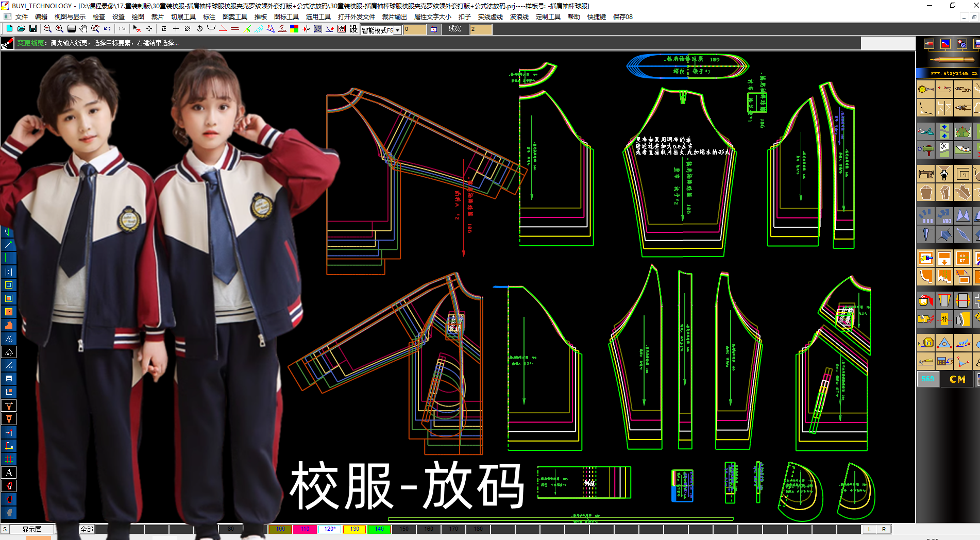Select the green 140 size swatch

[x=379, y=529]
